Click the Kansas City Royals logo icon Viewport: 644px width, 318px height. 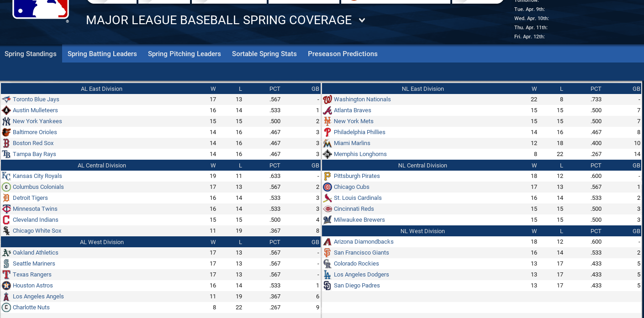point(6,176)
